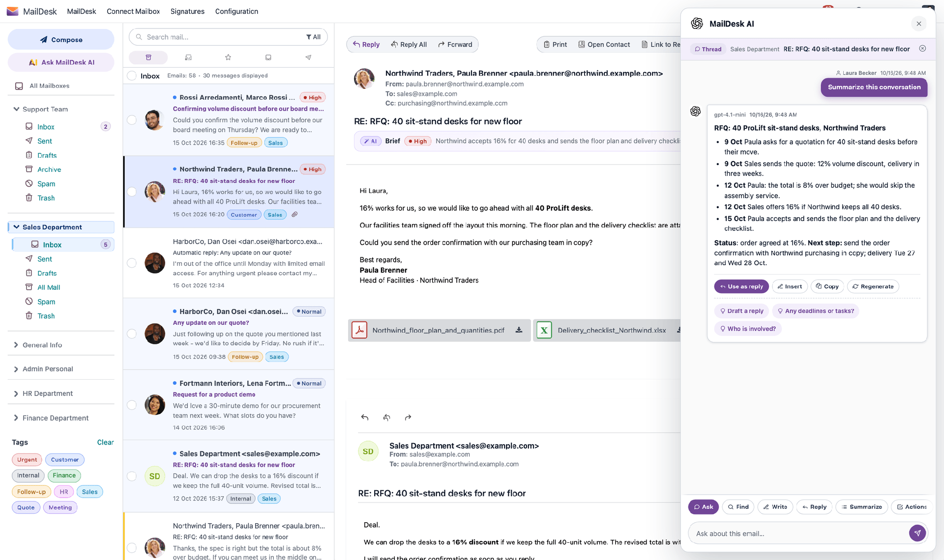Filter by the Urgent tag
Image resolution: width=944 pixels, height=560 pixels.
[27, 460]
